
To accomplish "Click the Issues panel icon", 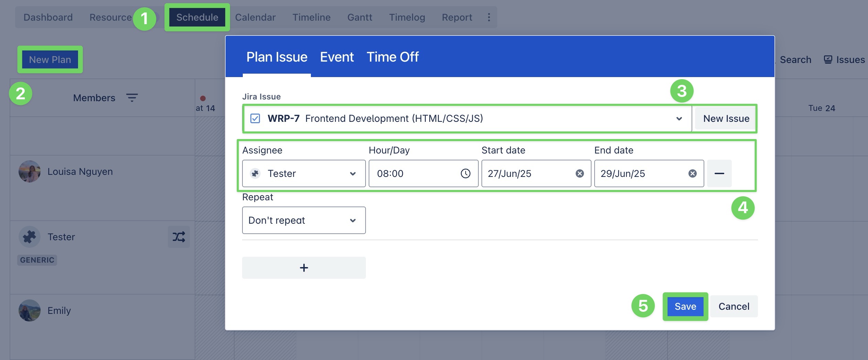I will pyautogui.click(x=828, y=60).
